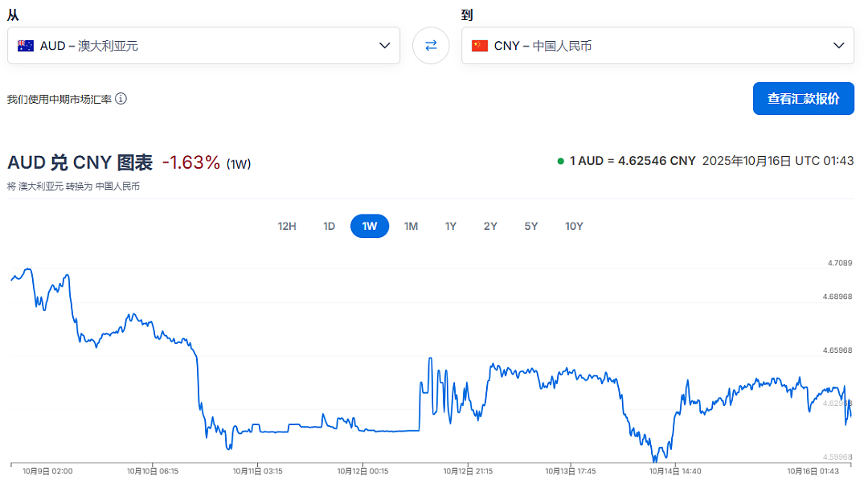
Task: View the 10Y chart history
Action: point(574,226)
